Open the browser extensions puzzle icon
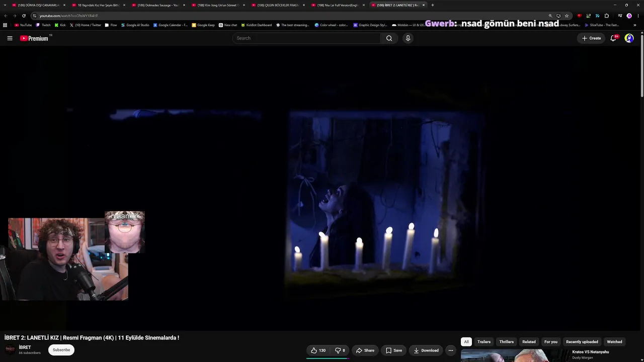Image resolution: width=644 pixels, height=362 pixels. [606, 16]
